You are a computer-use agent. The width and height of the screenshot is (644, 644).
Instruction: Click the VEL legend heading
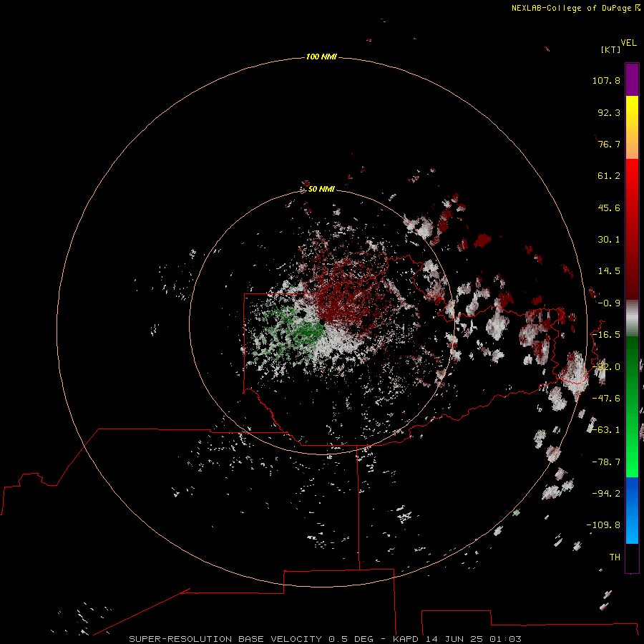629,43
